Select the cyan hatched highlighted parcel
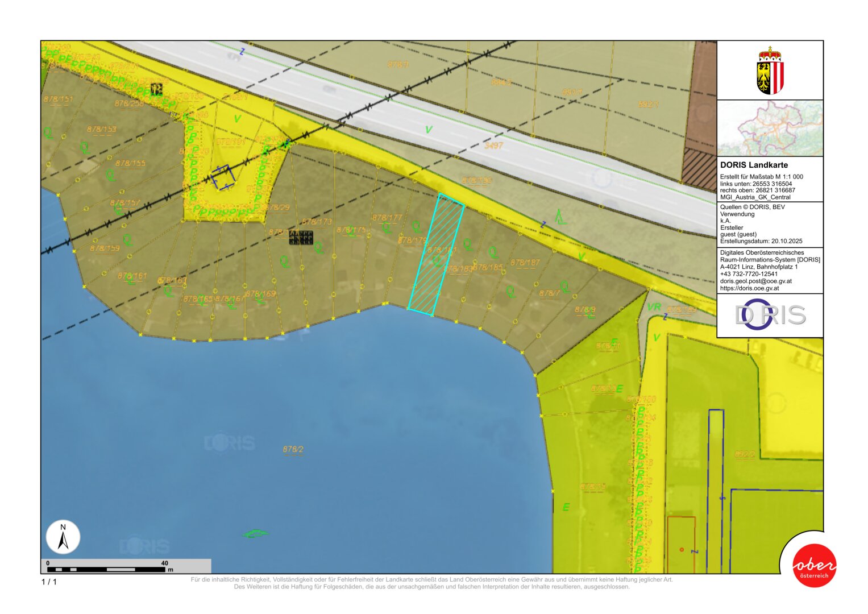The width and height of the screenshot is (868, 614). (x=437, y=254)
